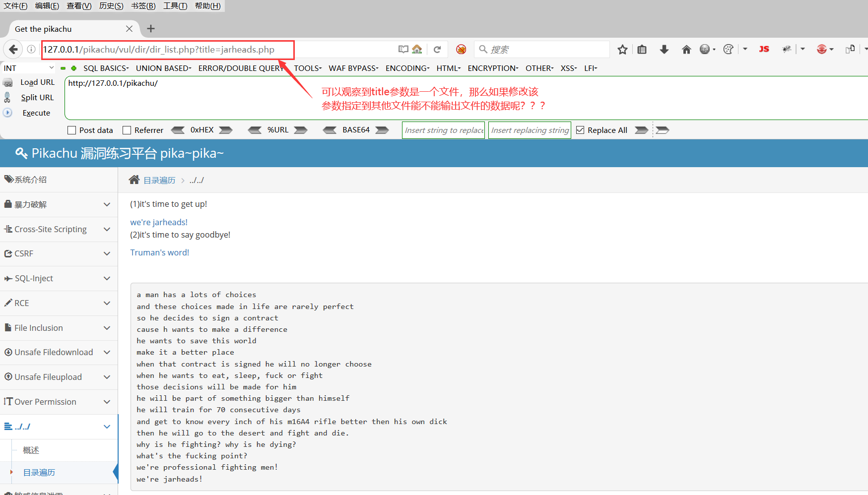This screenshot has height=495, width=868.
Task: Open a new browser tab
Action: point(151,29)
